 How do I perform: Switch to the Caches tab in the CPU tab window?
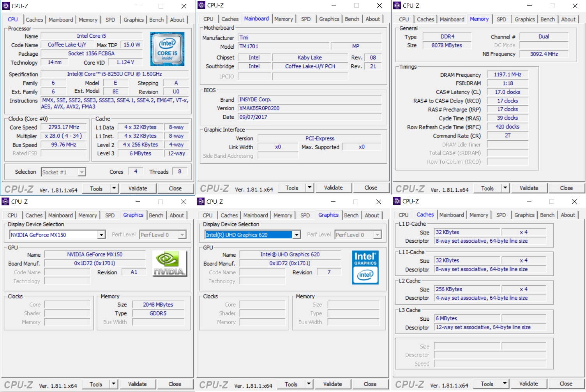34,20
